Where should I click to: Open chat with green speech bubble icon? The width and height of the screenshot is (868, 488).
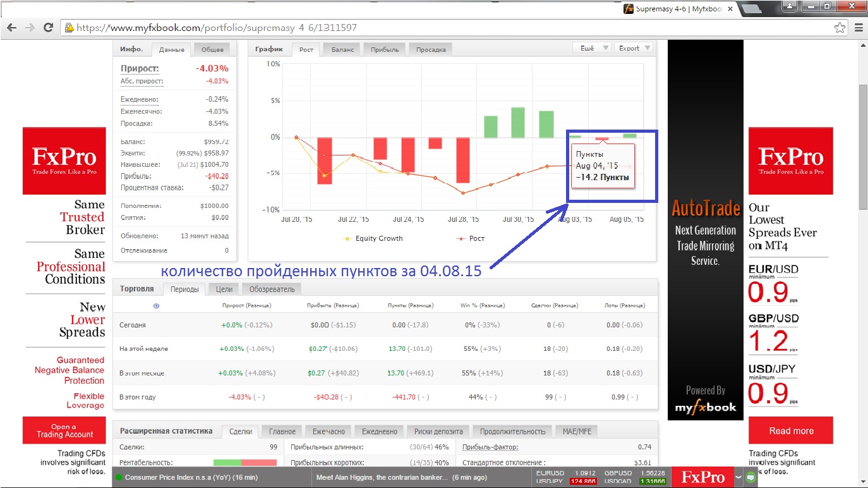[750, 478]
